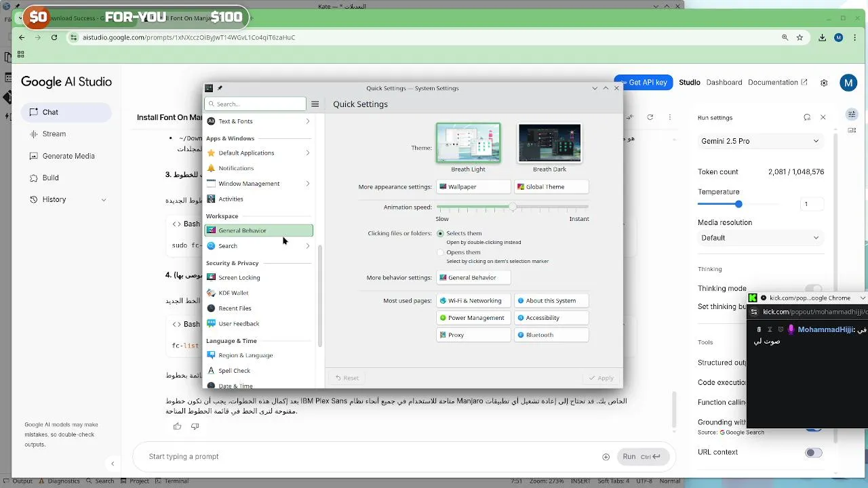The height and width of the screenshot is (488, 868).
Task: Click Get API key button
Action: pyautogui.click(x=643, y=82)
